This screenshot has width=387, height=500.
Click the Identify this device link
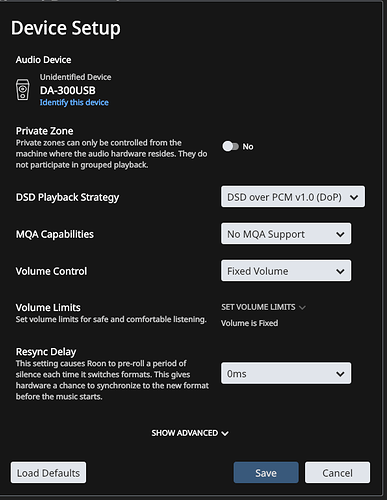(74, 102)
